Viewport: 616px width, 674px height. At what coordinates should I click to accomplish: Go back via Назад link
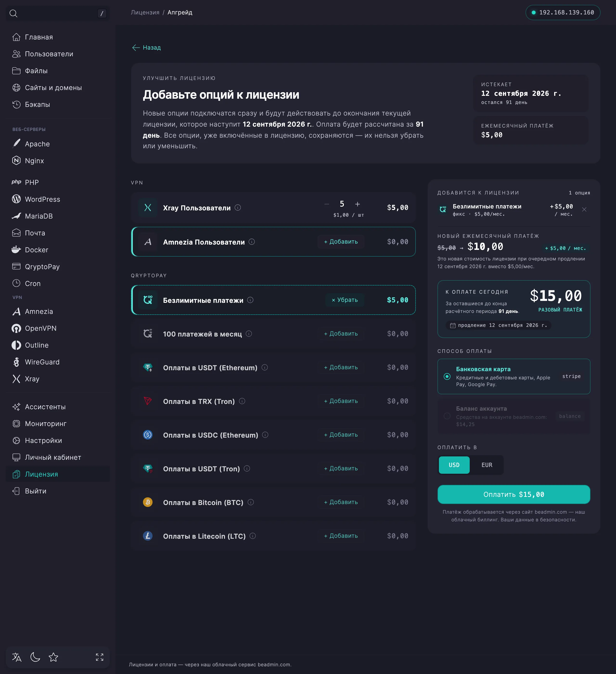[x=146, y=47]
